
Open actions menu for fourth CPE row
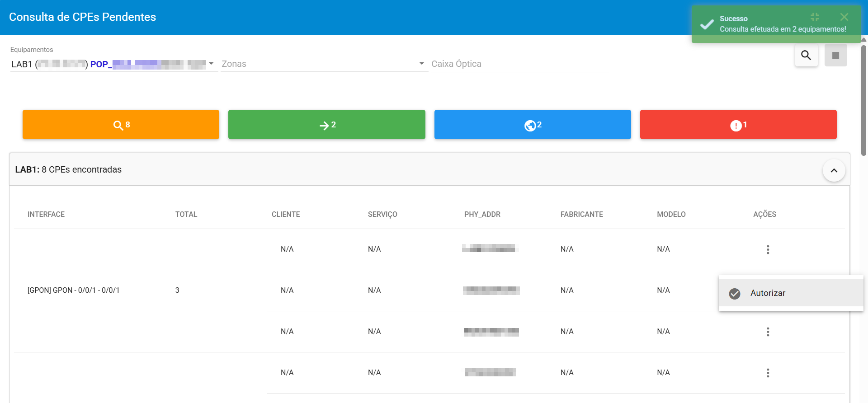[x=768, y=373]
